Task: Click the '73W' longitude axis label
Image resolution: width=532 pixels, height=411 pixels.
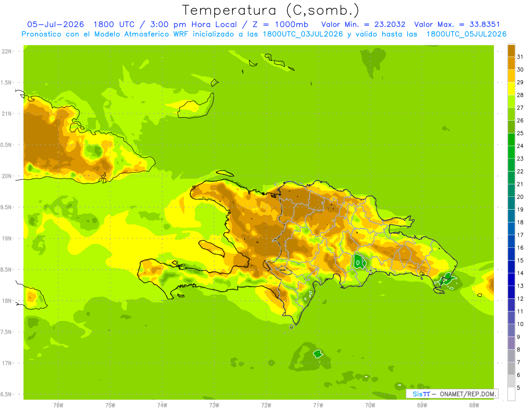Action: (x=214, y=405)
